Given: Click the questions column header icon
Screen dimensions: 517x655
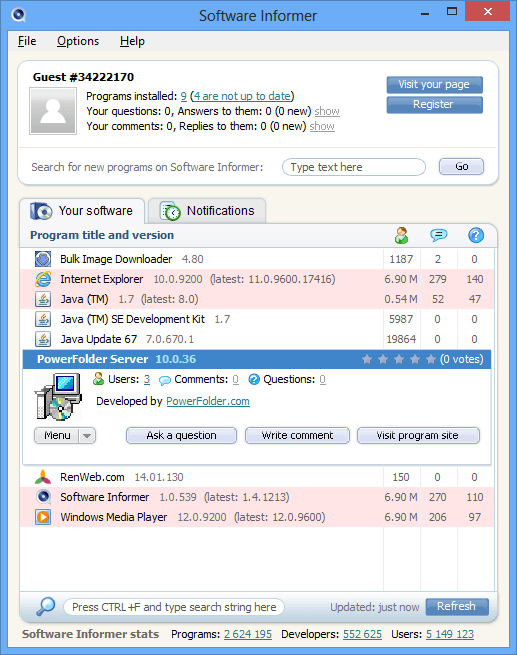Looking at the screenshot, I should pyautogui.click(x=476, y=235).
